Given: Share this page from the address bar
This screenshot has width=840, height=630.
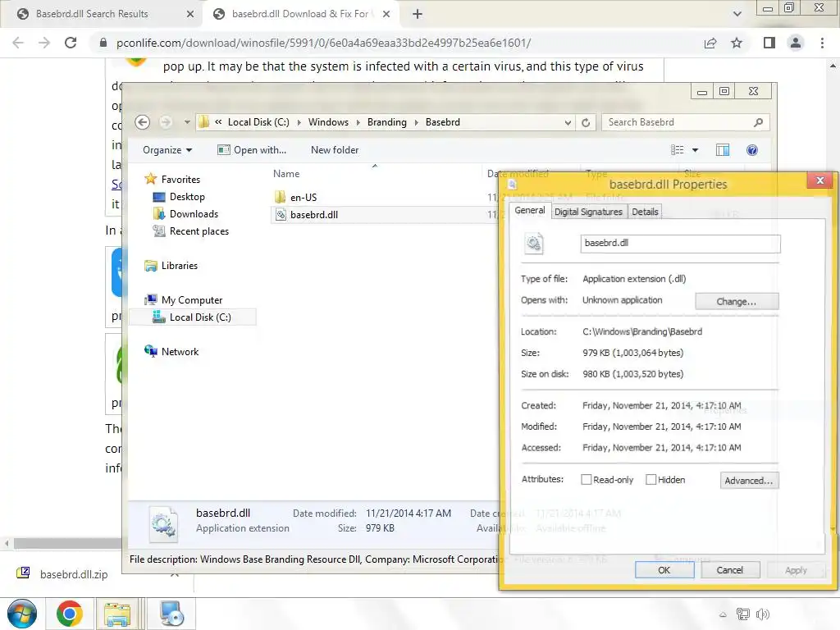Looking at the screenshot, I should [710, 43].
